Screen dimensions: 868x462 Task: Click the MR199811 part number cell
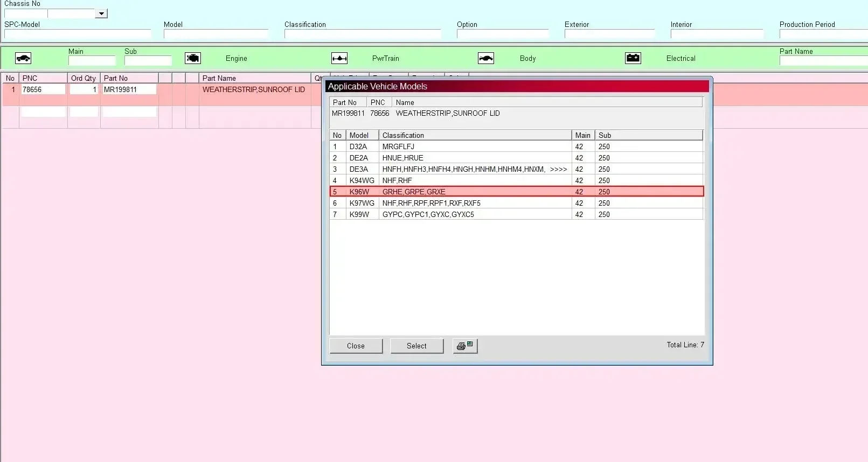(129, 89)
